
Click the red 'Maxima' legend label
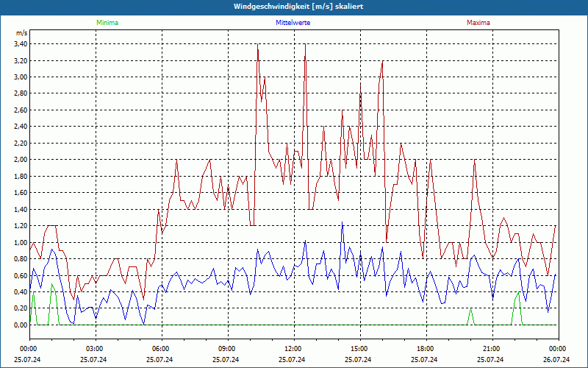478,23
